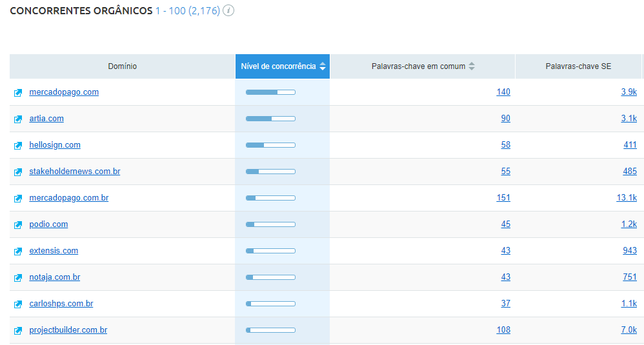The height and width of the screenshot is (345, 644).
Task: Open the 58 common keywords for hellosign.com
Action: point(506,145)
